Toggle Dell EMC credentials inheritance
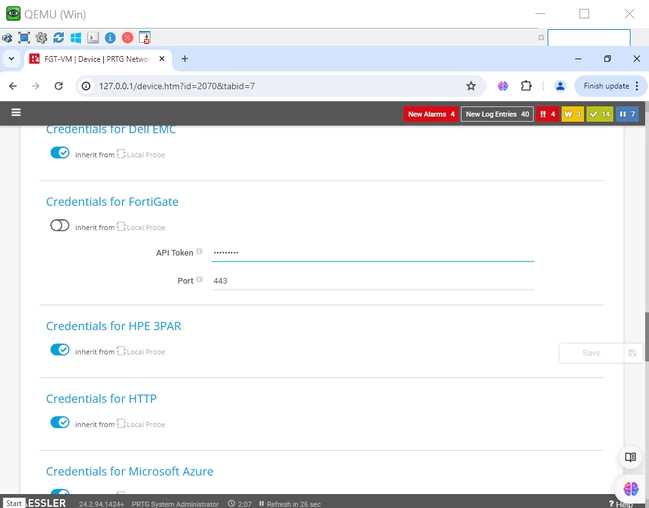649x508 pixels. 60,153
